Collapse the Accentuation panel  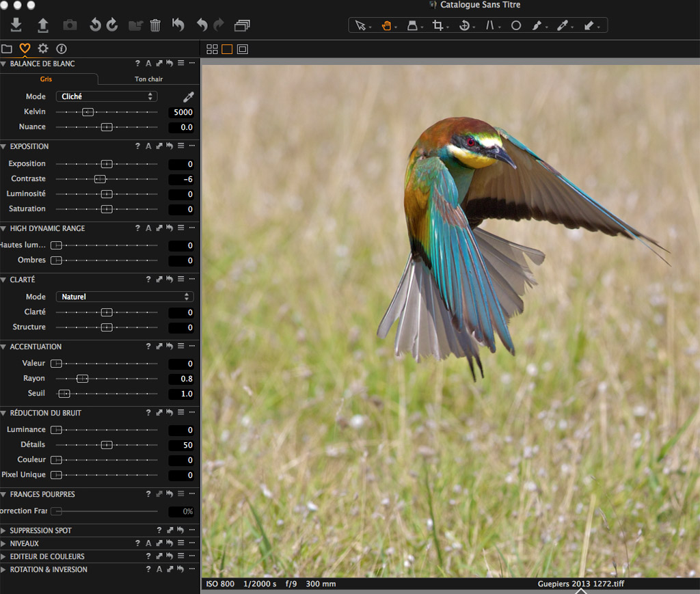pyautogui.click(x=3, y=347)
